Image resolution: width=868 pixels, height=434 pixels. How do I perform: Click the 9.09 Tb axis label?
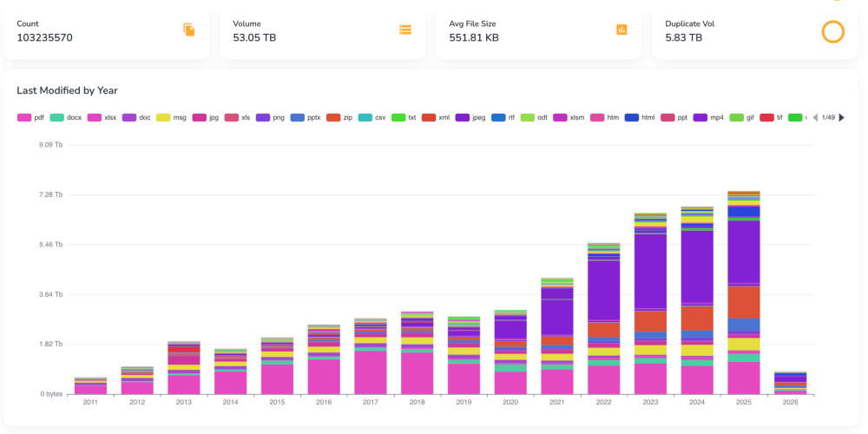click(51, 145)
